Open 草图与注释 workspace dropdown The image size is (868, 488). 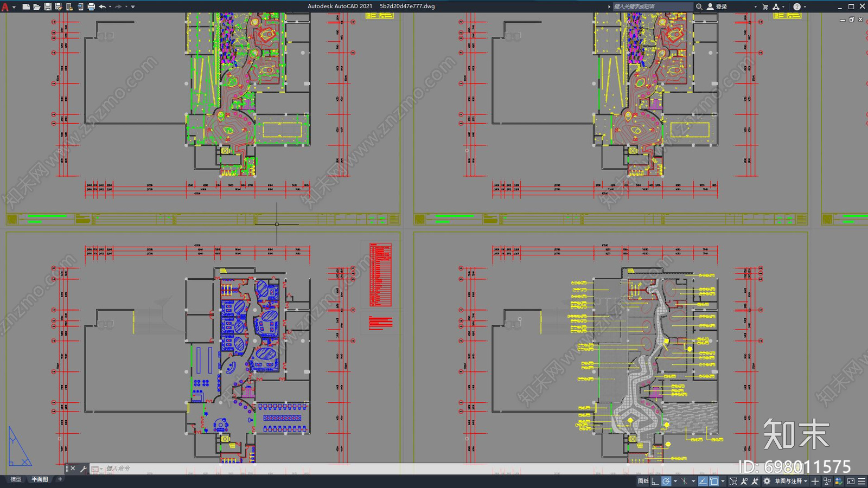[791, 481]
